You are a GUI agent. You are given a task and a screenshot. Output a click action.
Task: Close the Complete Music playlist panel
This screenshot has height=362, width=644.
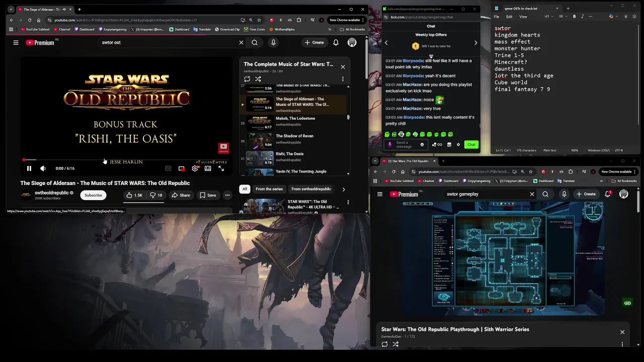point(343,67)
